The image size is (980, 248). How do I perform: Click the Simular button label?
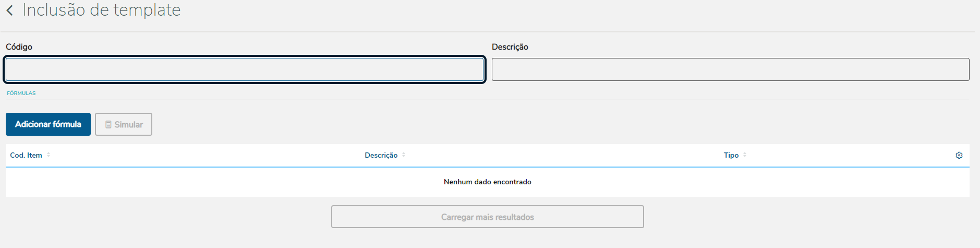[129, 125]
